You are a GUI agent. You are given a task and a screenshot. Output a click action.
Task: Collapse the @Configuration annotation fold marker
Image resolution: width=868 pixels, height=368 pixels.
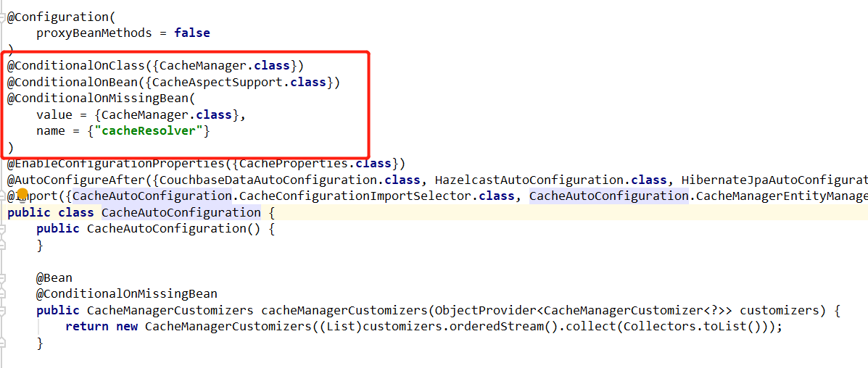click(x=2, y=17)
